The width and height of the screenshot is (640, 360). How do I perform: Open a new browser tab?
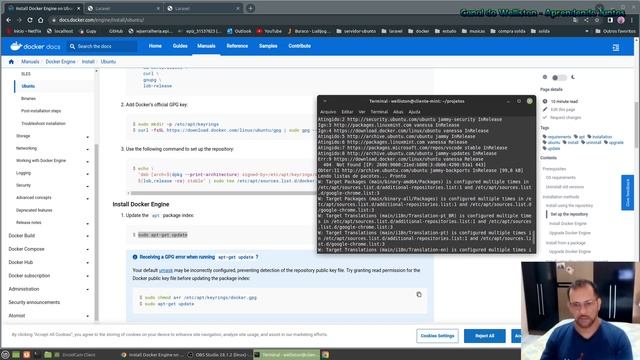click(250, 8)
